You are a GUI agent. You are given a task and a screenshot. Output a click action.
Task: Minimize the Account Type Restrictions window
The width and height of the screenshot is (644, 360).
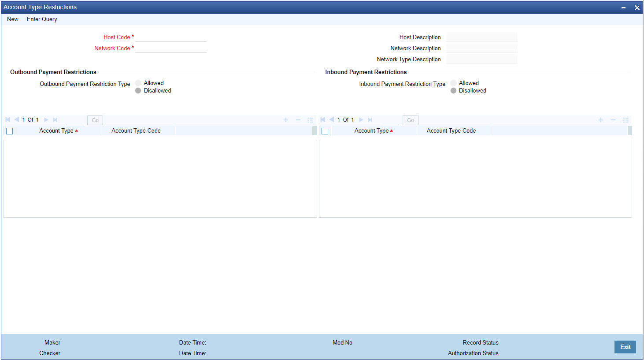(624, 7)
